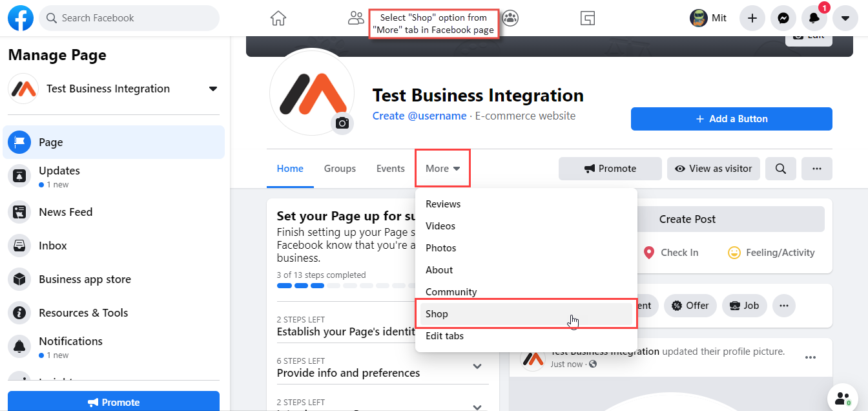Expand the Provide info and preferences section
The image size is (868, 411).
pos(477,366)
